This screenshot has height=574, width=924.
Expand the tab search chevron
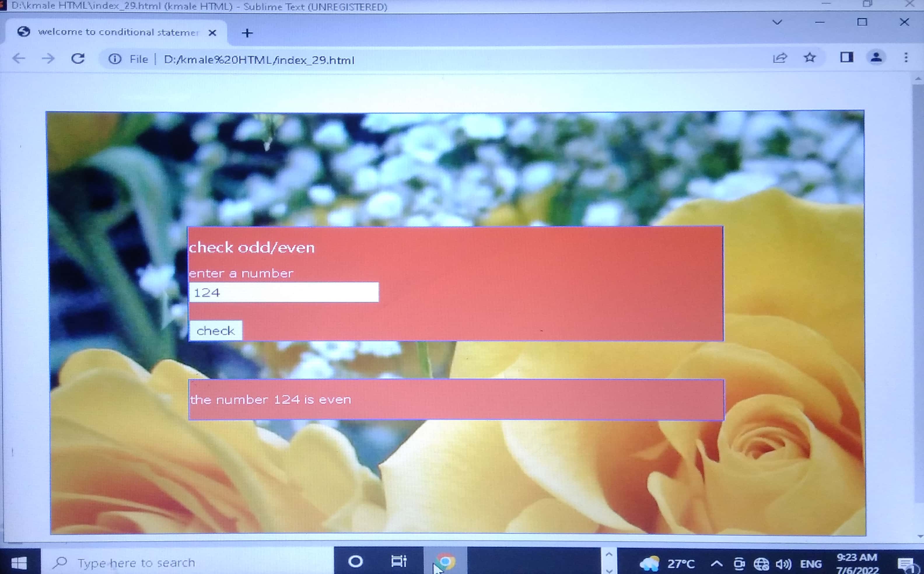777,22
